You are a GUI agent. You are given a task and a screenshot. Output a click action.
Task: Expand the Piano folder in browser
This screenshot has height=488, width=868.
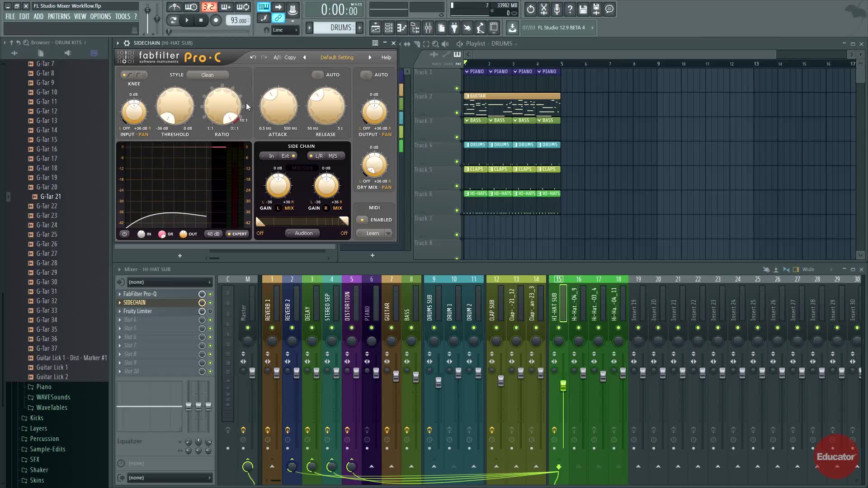(43, 387)
